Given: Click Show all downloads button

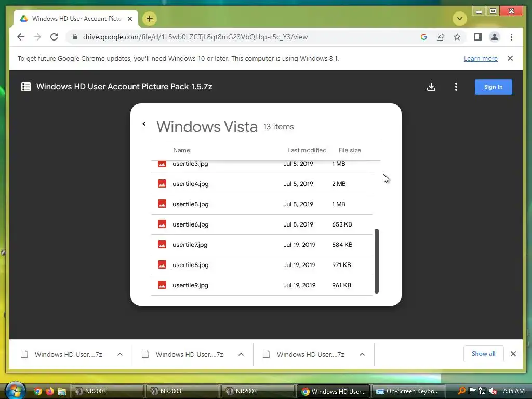Looking at the screenshot, I should tap(484, 354).
